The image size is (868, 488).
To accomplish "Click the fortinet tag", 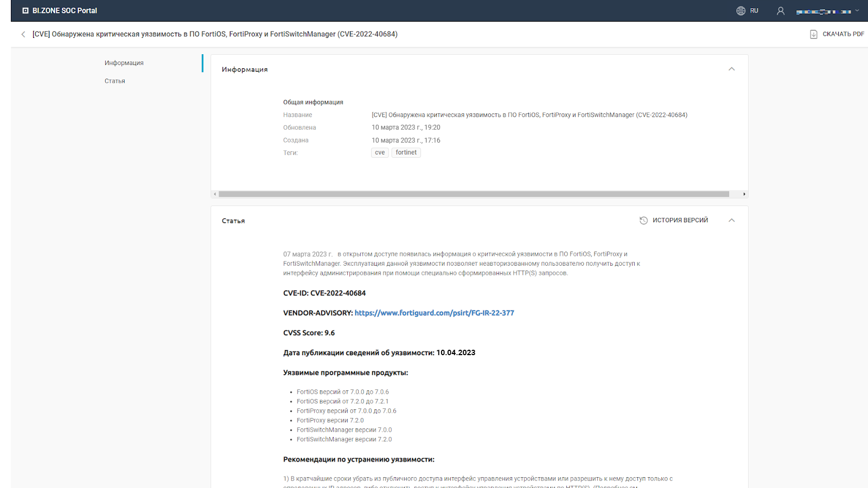I will (406, 152).
